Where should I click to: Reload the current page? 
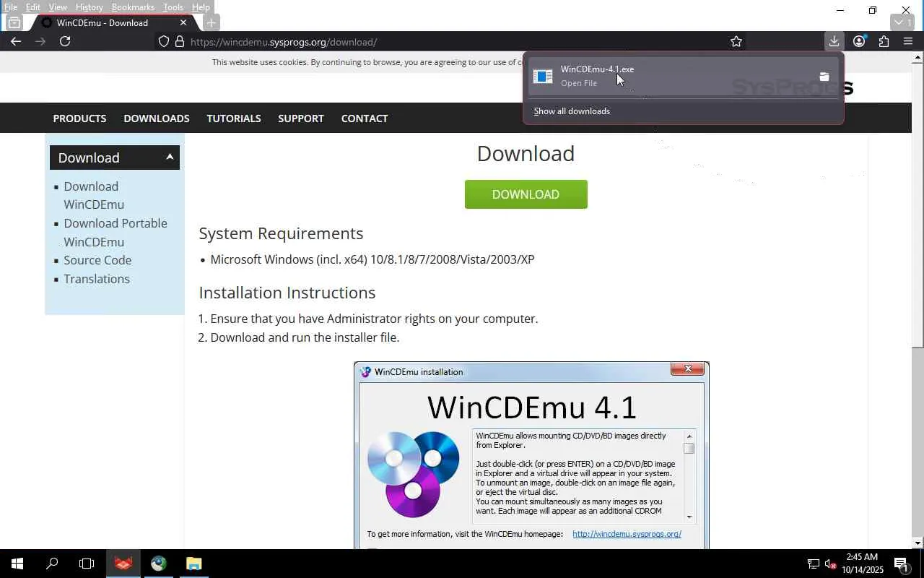(65, 41)
